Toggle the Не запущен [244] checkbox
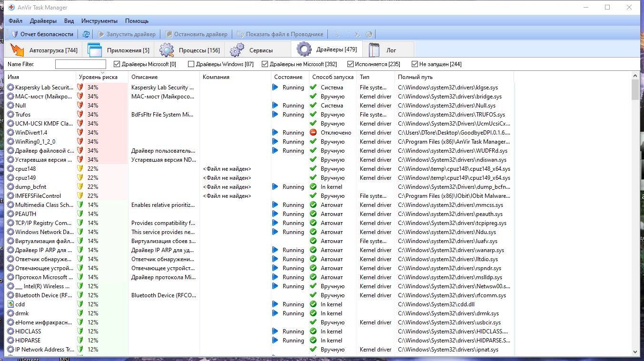 (415, 64)
